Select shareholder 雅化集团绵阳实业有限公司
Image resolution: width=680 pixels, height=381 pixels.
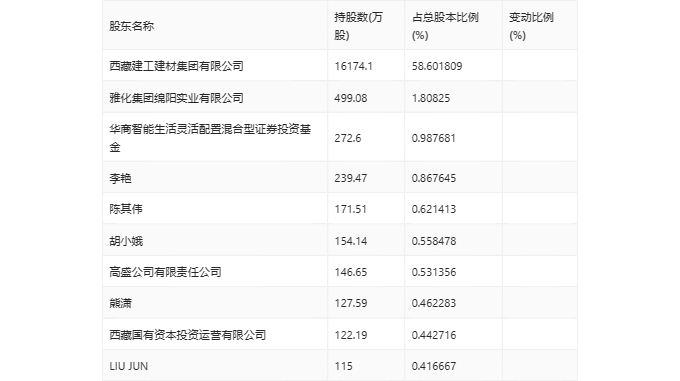coord(176,98)
